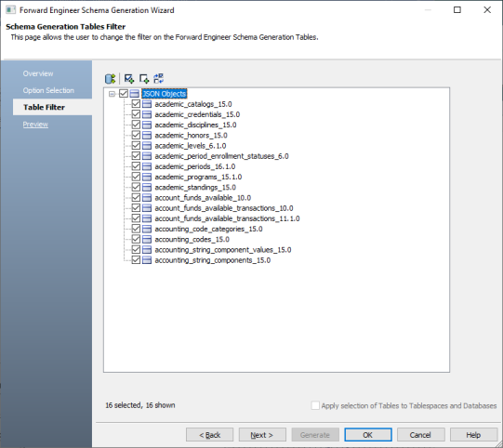Open the Overview wizard page
The height and width of the screenshot is (448, 503).
point(38,73)
